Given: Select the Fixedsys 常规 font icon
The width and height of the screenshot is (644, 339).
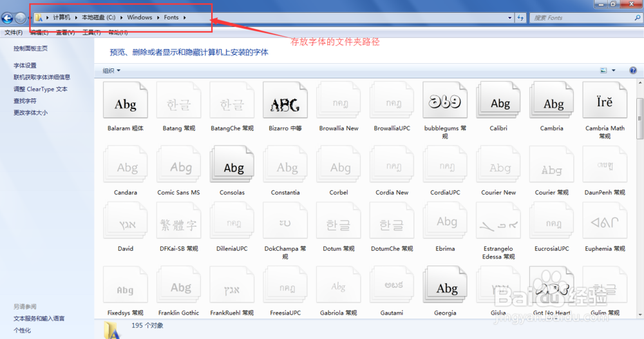Looking at the screenshot, I should [126, 285].
